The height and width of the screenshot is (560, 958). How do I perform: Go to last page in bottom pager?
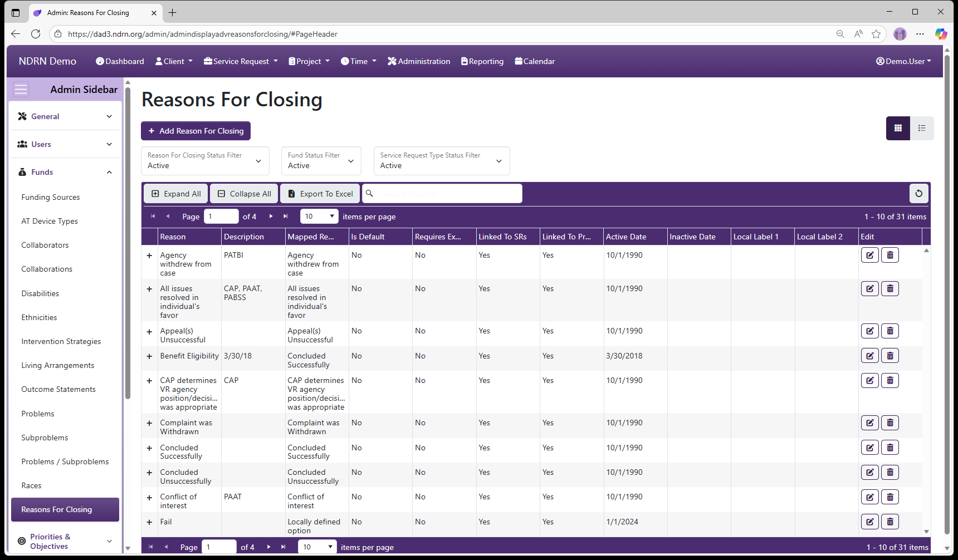(x=283, y=547)
